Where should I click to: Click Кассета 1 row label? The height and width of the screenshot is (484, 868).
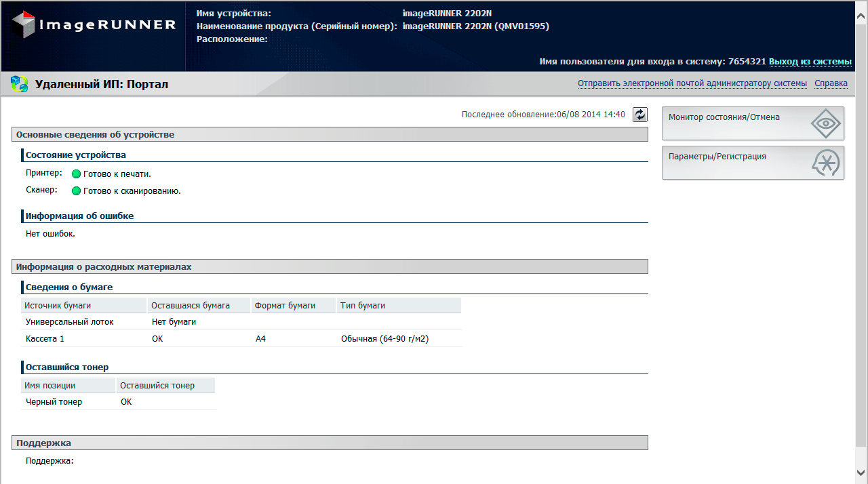click(45, 338)
